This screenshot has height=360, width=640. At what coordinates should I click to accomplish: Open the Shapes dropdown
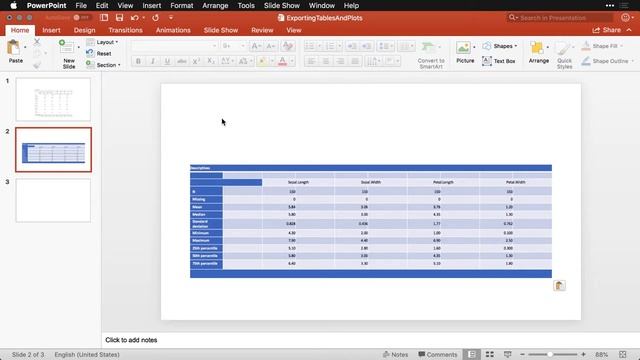coord(500,46)
